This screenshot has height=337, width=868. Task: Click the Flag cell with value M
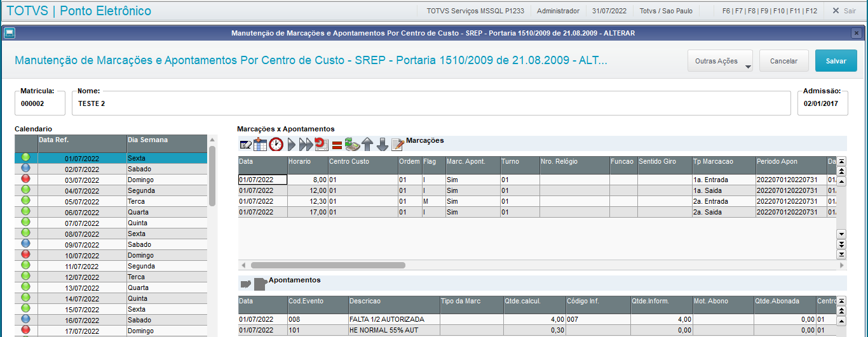pos(434,201)
